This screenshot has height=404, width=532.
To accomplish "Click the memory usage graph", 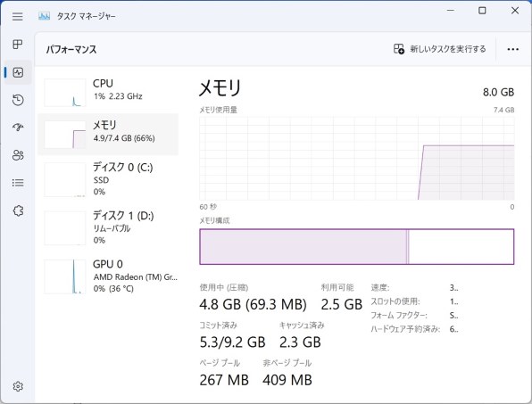I will 356,158.
